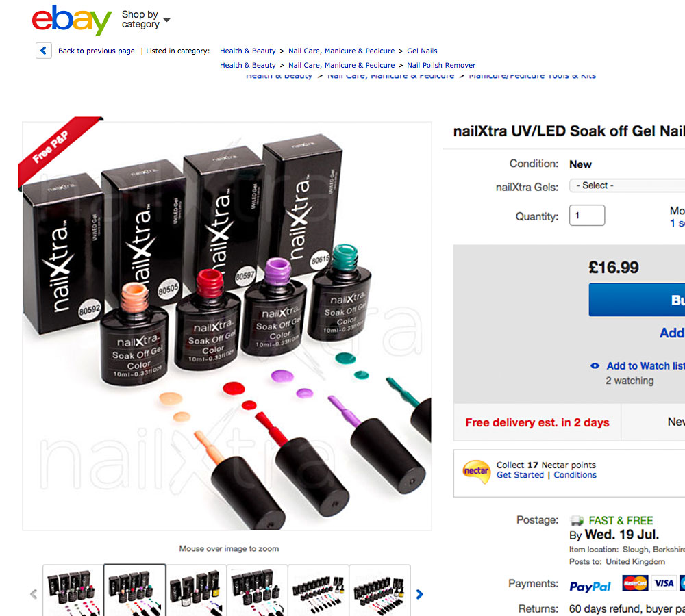Click the eBay logo
The width and height of the screenshot is (685, 616).
coord(72,20)
